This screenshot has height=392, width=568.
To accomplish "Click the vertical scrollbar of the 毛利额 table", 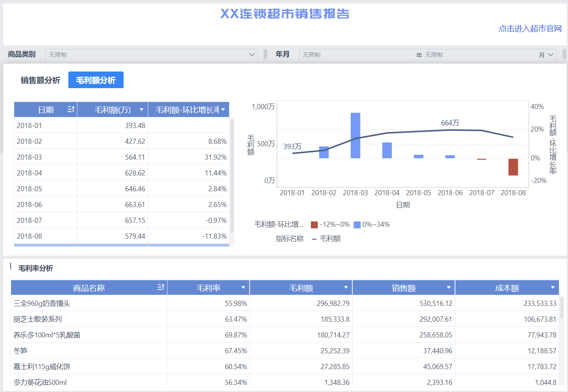I will [232, 176].
